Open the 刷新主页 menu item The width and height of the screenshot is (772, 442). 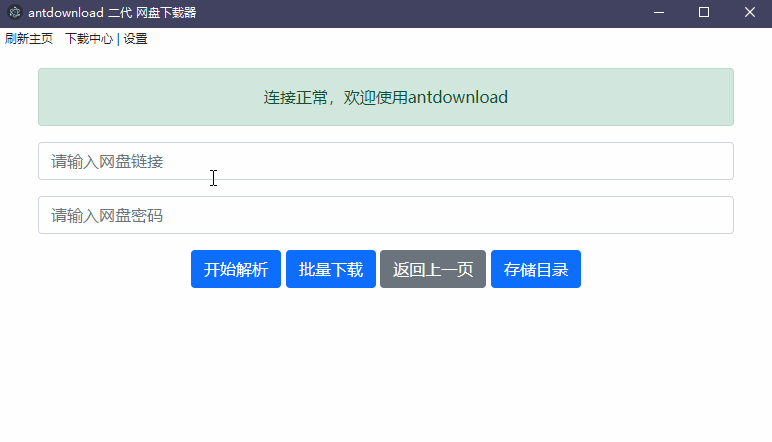[x=29, y=39]
